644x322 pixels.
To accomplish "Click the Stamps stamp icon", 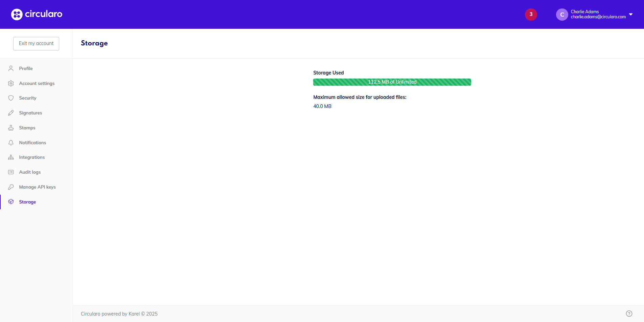I will (11, 128).
